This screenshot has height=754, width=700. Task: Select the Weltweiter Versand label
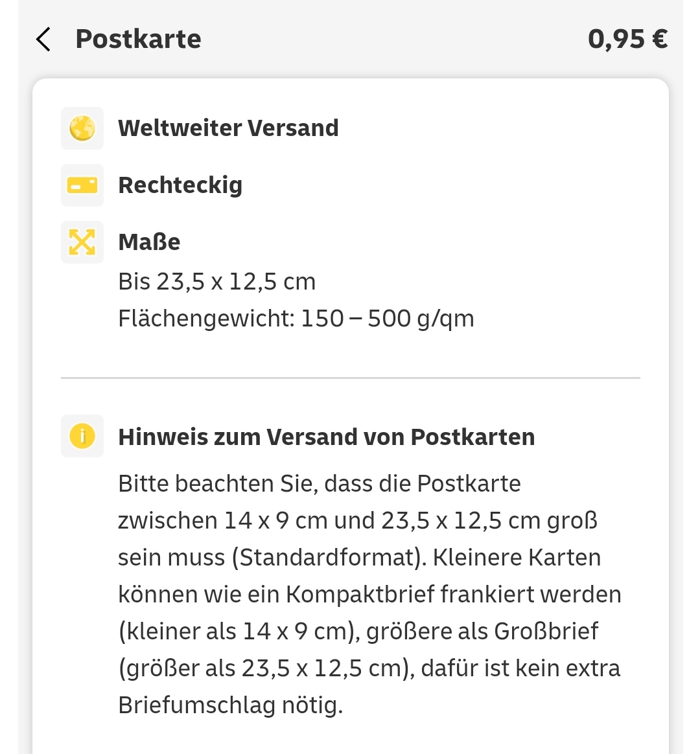[x=229, y=128]
